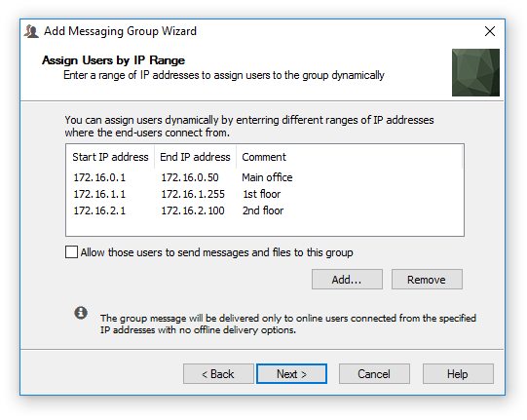This screenshot has width=527, height=420.
Task: Click the green polygon wizard banner image
Action: click(475, 72)
